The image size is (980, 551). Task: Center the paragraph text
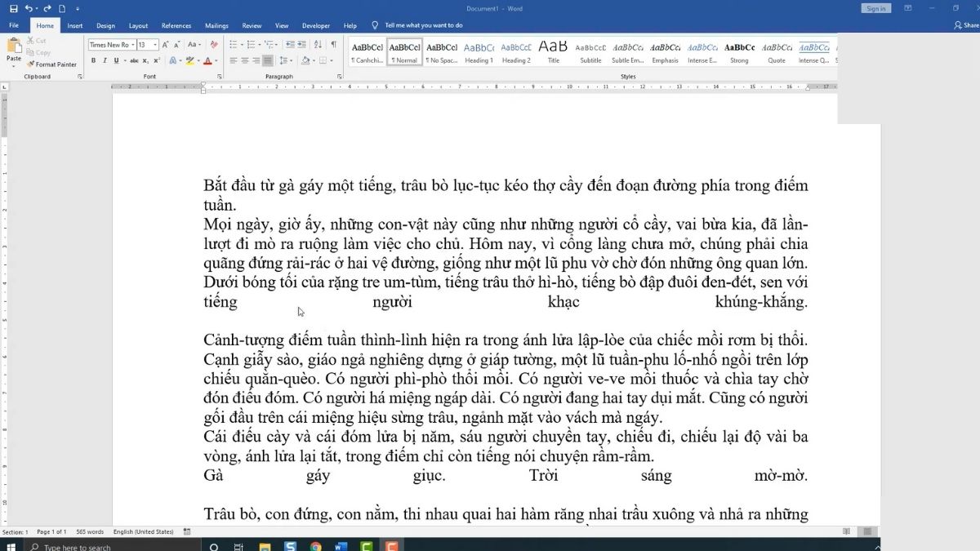[x=244, y=60]
